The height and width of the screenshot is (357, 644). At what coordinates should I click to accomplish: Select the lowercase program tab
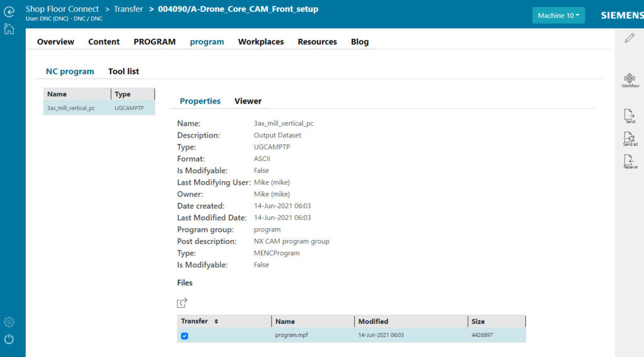pyautogui.click(x=207, y=42)
